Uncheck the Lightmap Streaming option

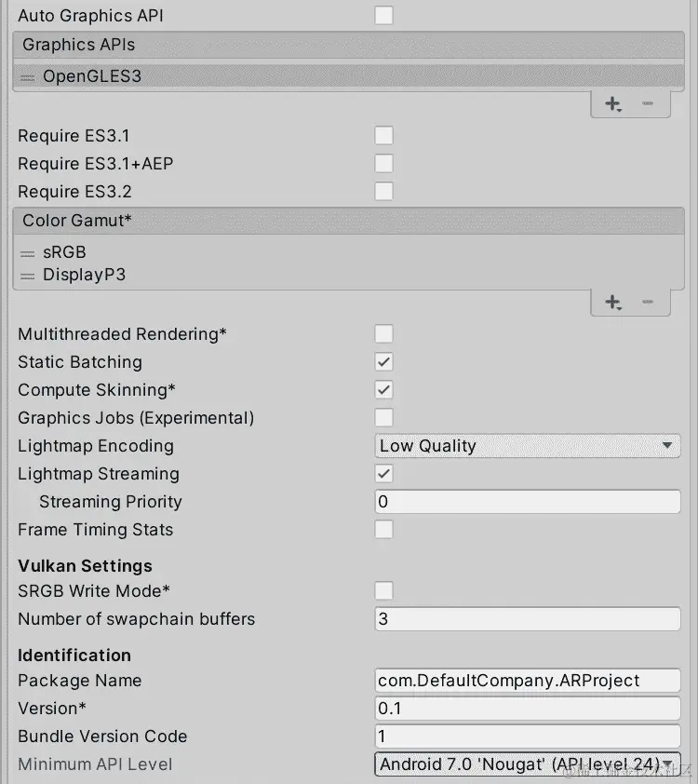(383, 474)
